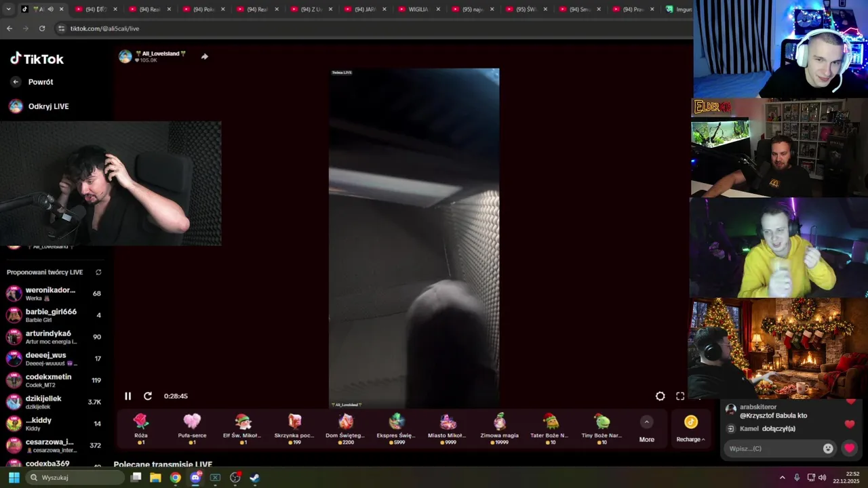Image resolution: width=868 pixels, height=488 pixels.
Task: Show hidden system tray icons
Action: pyautogui.click(x=782, y=478)
